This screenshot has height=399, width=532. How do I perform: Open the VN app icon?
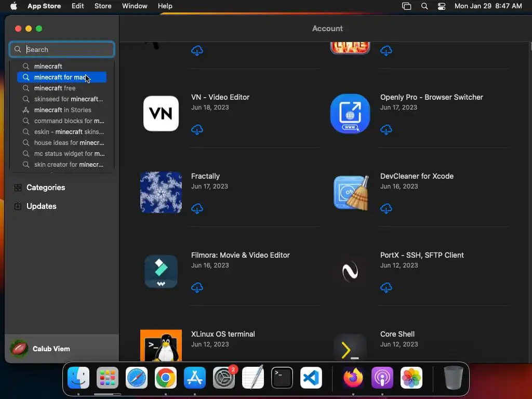pos(161,113)
